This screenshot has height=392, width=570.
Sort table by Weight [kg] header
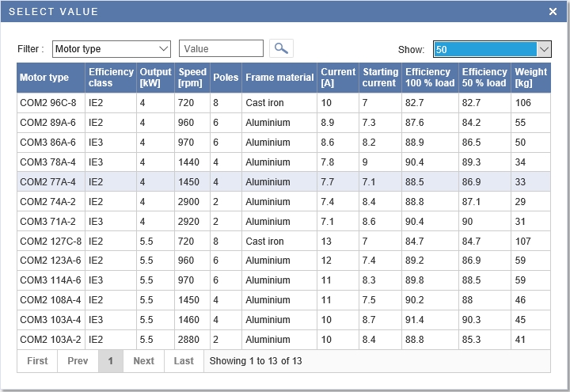(x=530, y=78)
